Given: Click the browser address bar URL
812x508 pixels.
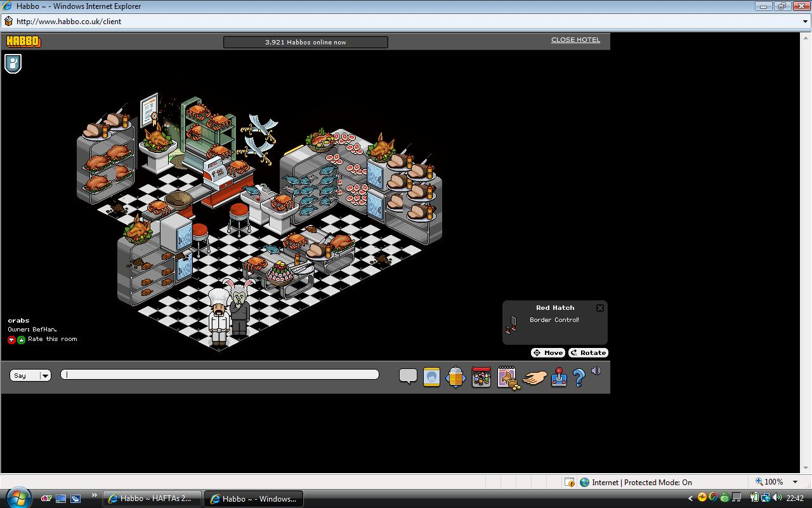Looking at the screenshot, I should 69,21.
